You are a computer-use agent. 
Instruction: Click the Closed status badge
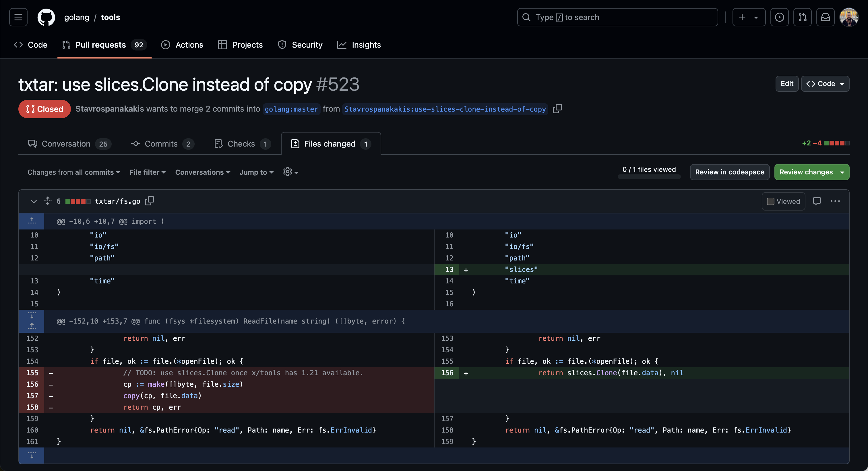coord(44,109)
